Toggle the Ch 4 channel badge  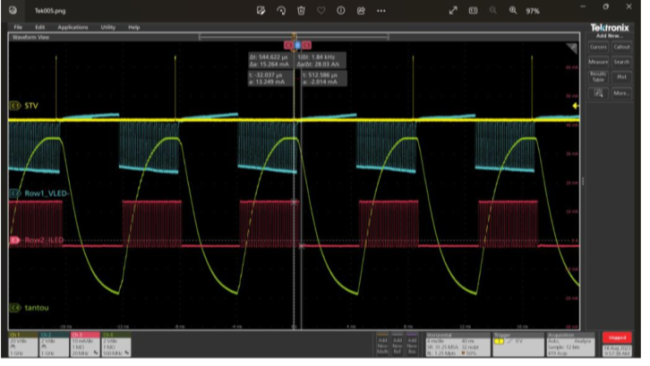coord(116,344)
